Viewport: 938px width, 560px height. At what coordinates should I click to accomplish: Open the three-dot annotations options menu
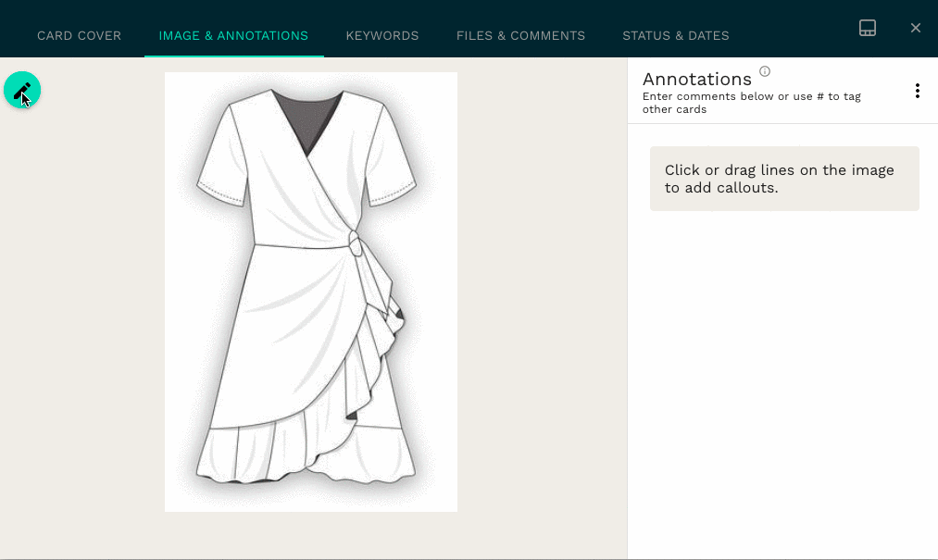pyautogui.click(x=917, y=91)
